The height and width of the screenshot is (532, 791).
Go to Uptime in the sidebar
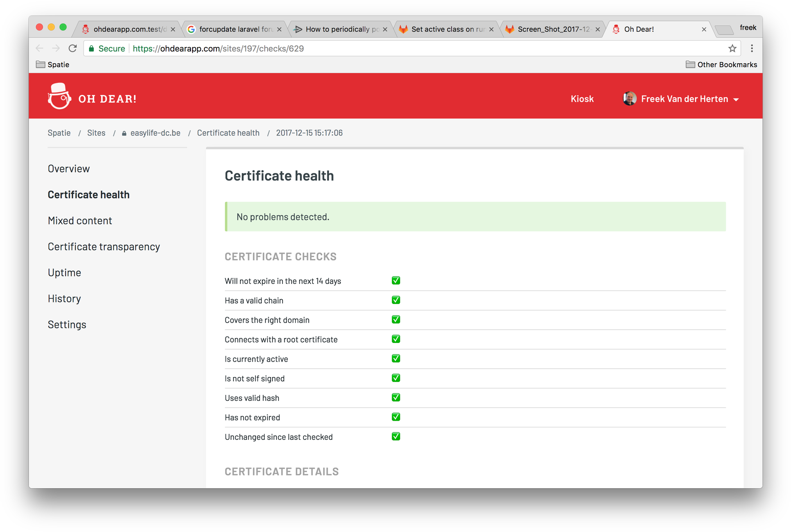coord(64,272)
